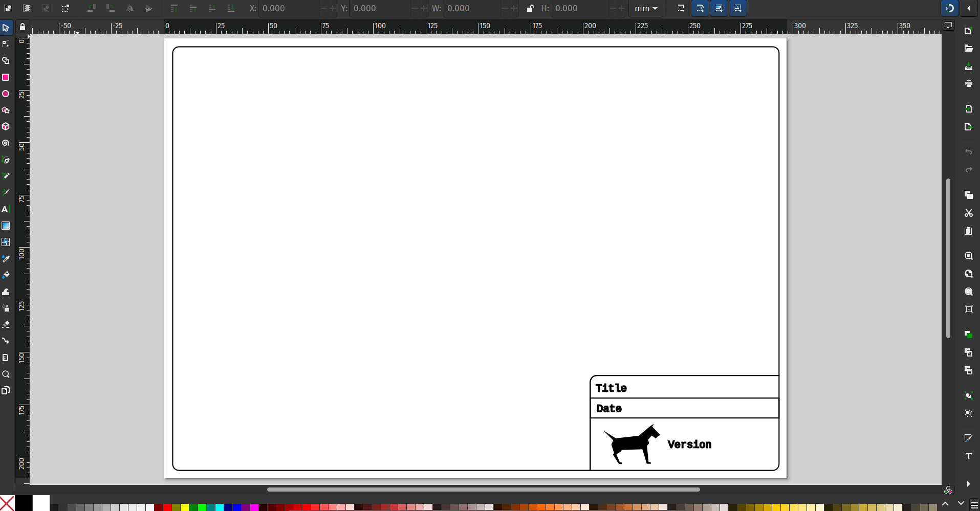
Task: Toggle the lock between width and height fields
Action: tap(530, 8)
